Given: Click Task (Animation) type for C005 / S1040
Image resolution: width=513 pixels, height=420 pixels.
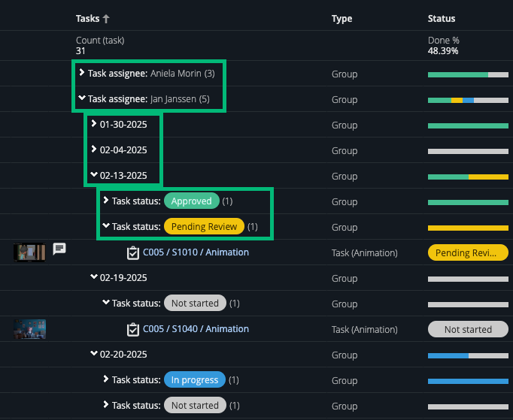Looking at the screenshot, I should tap(365, 329).
